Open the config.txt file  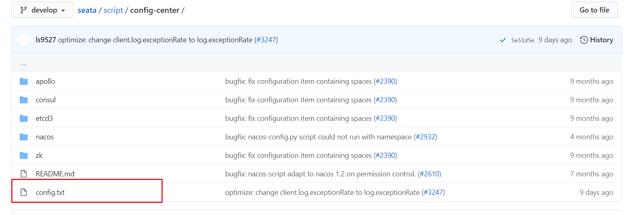pos(50,192)
